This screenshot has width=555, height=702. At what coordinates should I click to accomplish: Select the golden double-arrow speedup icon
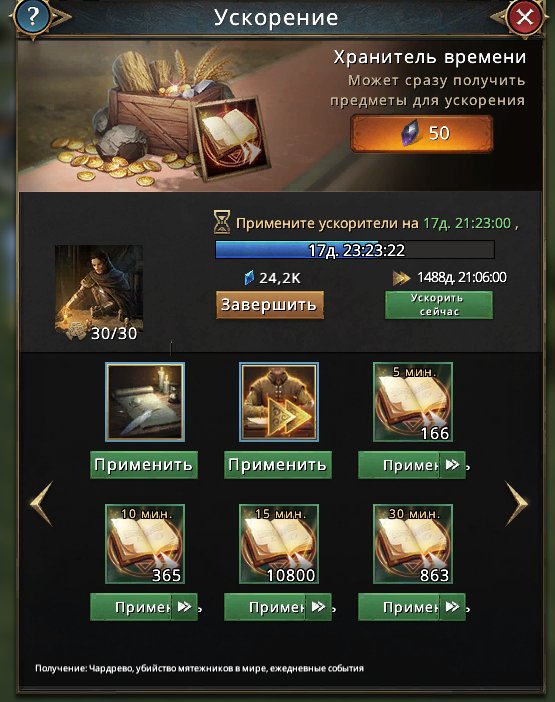click(278, 402)
